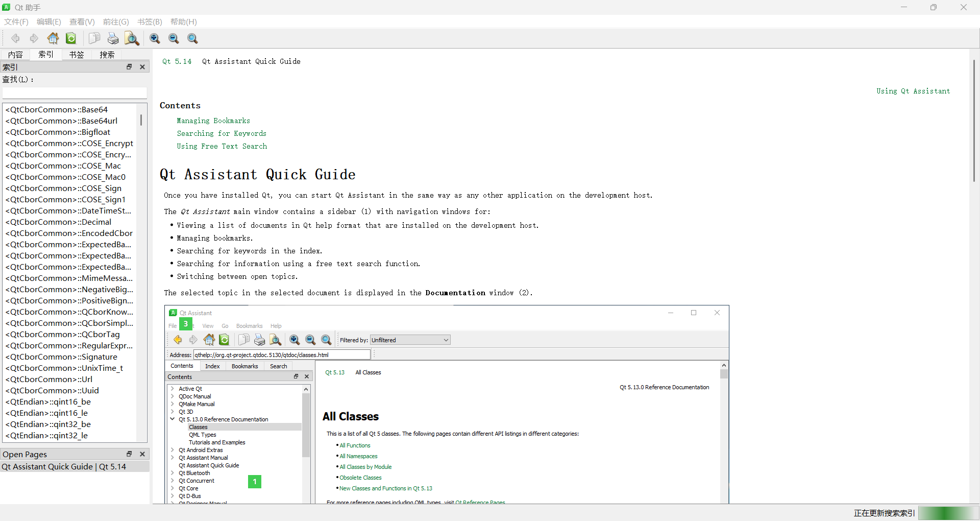Select index entry <QtCborCommon>::PositiveBign...
The height and width of the screenshot is (521, 980).
pos(70,300)
